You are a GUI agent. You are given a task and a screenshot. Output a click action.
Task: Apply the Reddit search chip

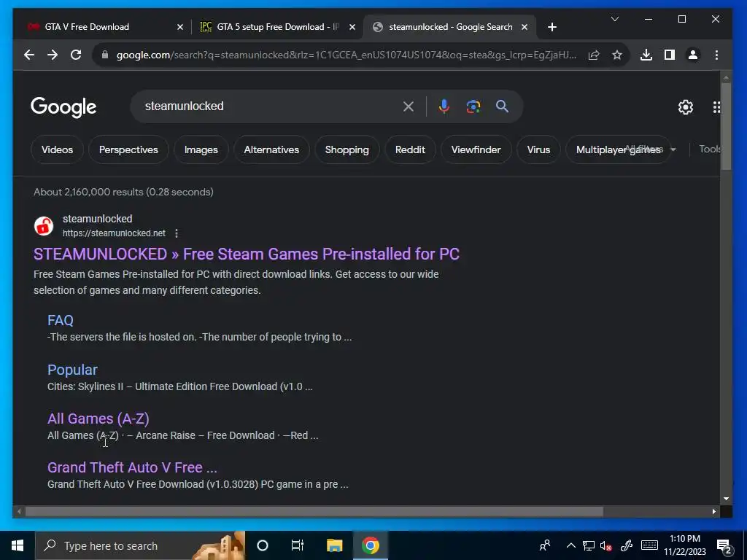click(x=410, y=149)
